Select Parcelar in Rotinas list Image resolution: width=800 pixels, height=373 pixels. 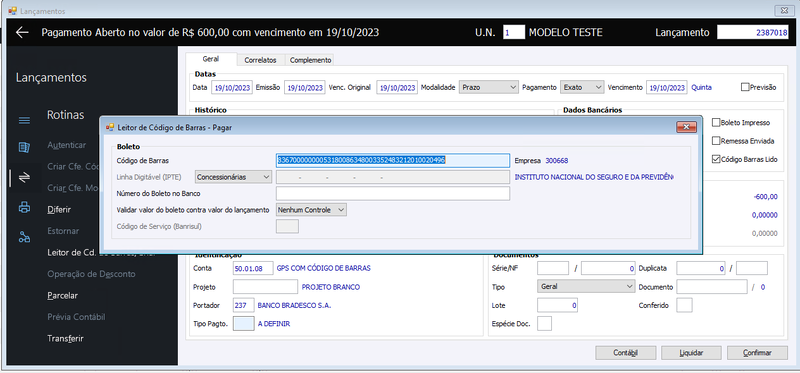(x=62, y=295)
